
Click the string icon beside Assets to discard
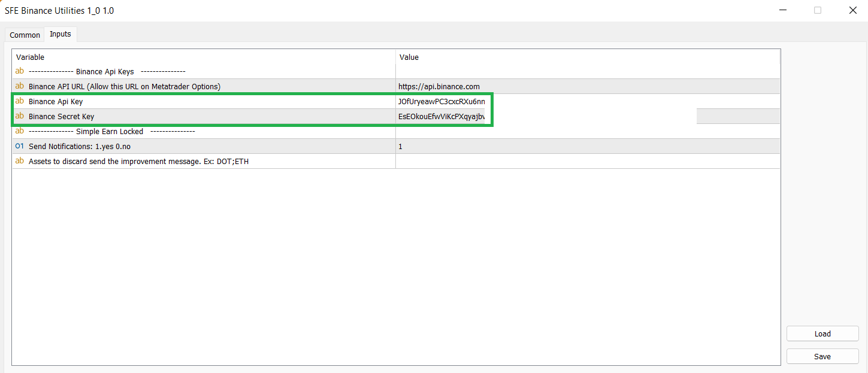[20, 161]
